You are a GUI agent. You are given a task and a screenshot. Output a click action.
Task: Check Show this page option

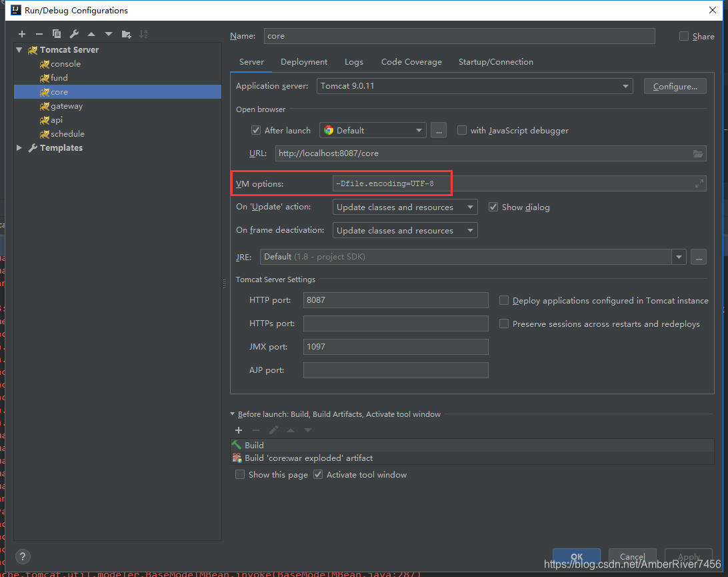coord(240,475)
